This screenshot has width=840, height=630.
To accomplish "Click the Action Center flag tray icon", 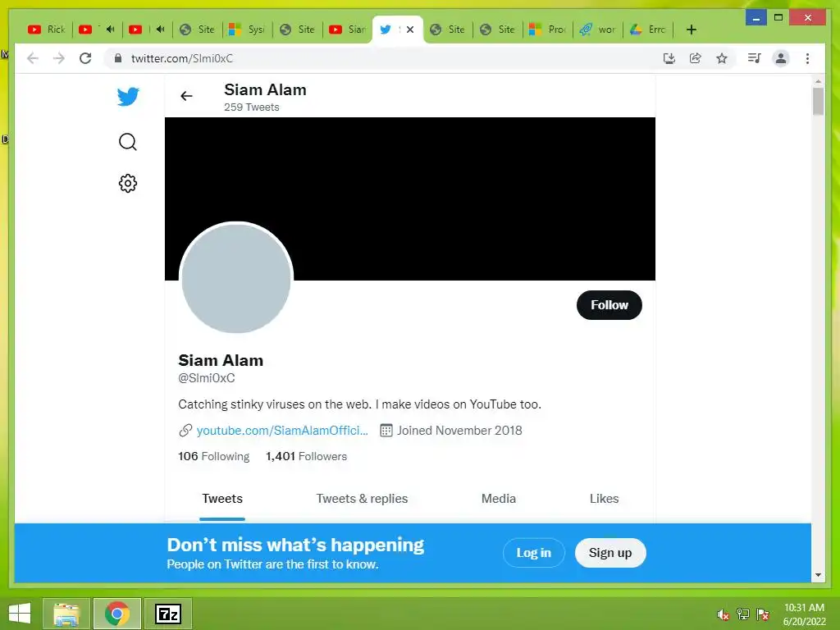I will (x=763, y=614).
